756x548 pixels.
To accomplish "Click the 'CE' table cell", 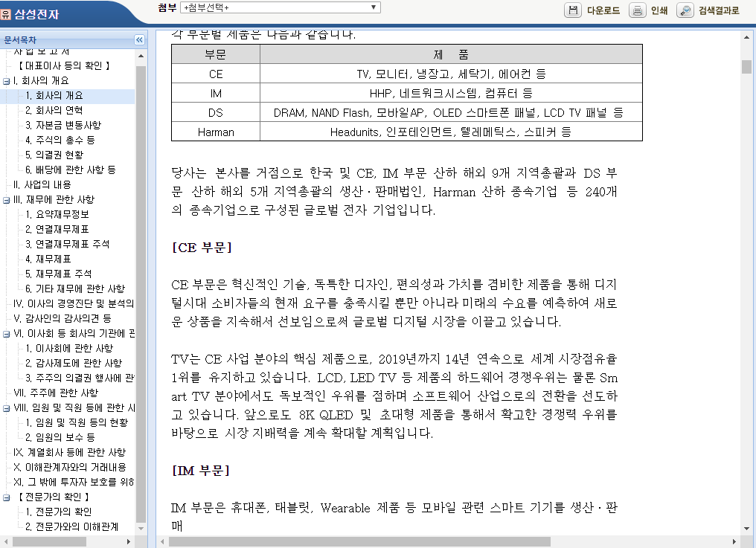I will pos(216,74).
